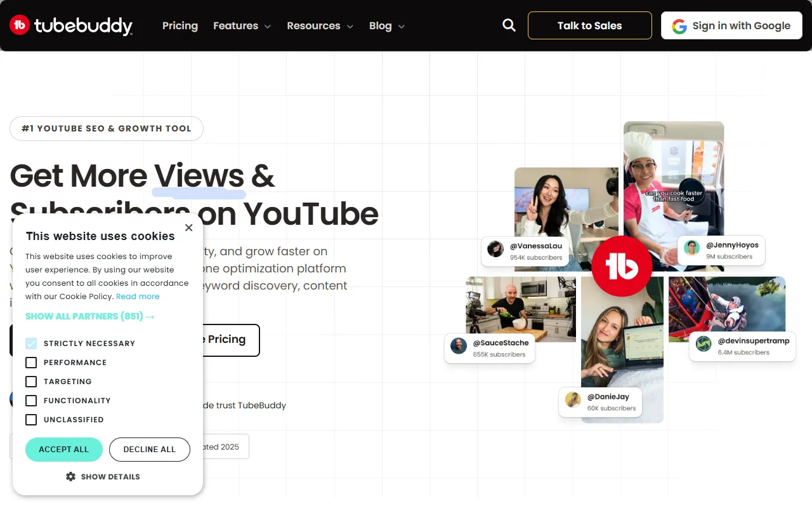The image size is (812, 508).
Task: Click the SauceStache kitchen thumbnail
Action: [x=521, y=309]
